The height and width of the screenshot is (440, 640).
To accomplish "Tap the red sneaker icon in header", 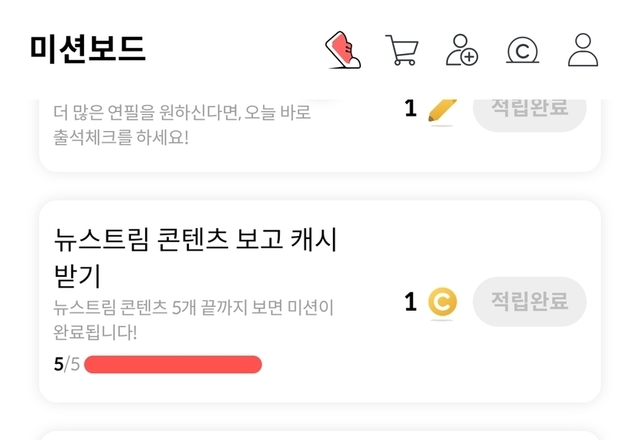I will [343, 50].
